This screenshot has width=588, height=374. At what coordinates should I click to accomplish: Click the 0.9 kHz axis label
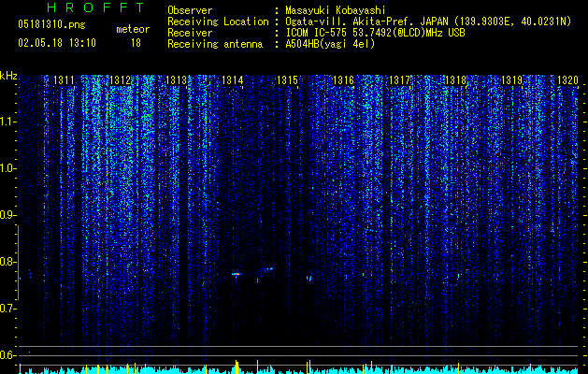click(x=8, y=215)
